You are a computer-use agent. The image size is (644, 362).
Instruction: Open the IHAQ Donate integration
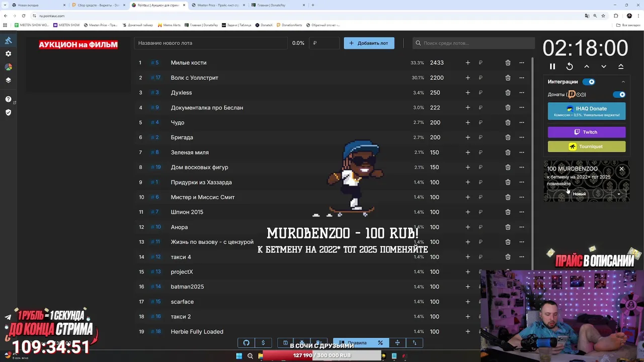pyautogui.click(x=587, y=111)
